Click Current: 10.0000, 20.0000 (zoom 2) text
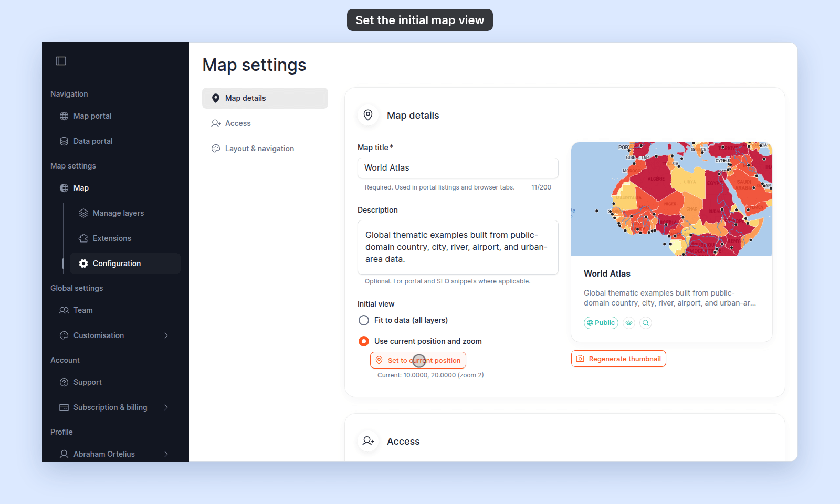Screen dimensions: 840x504 click(x=430, y=375)
